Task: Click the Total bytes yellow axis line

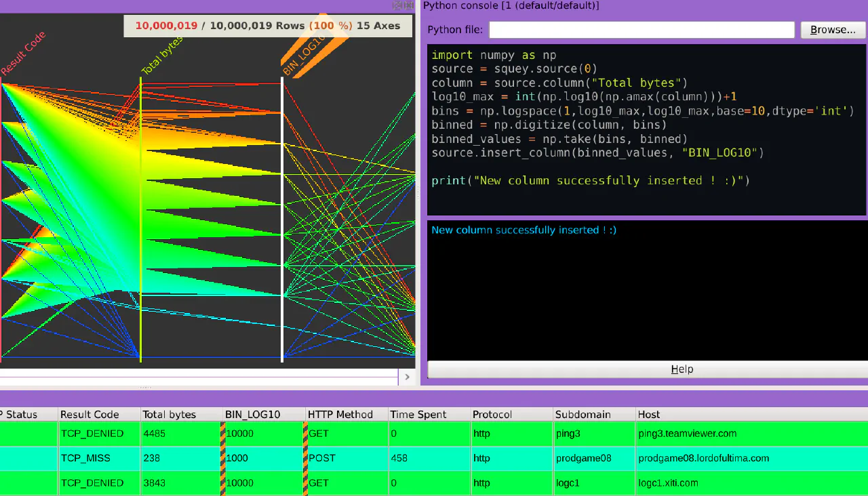Action: tap(140, 219)
